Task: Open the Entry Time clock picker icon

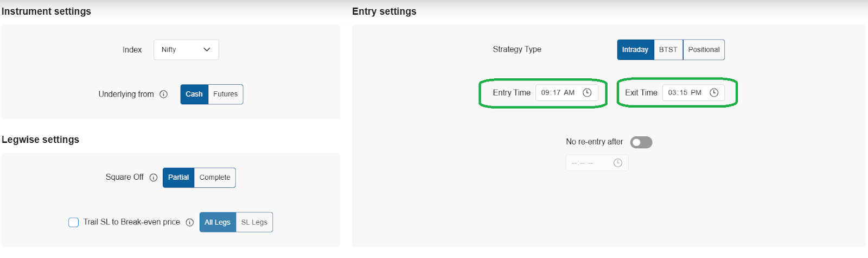Action: [587, 93]
